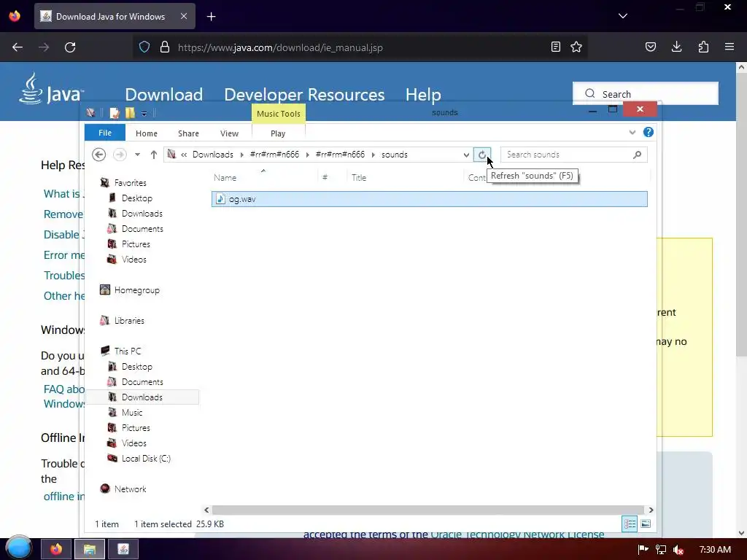The width and height of the screenshot is (747, 560).
Task: Click Firefox icon on taskbar
Action: [55, 549]
